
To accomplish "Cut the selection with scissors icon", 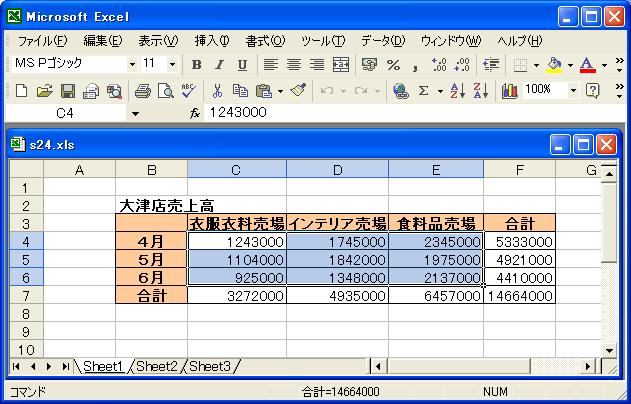I will (217, 91).
